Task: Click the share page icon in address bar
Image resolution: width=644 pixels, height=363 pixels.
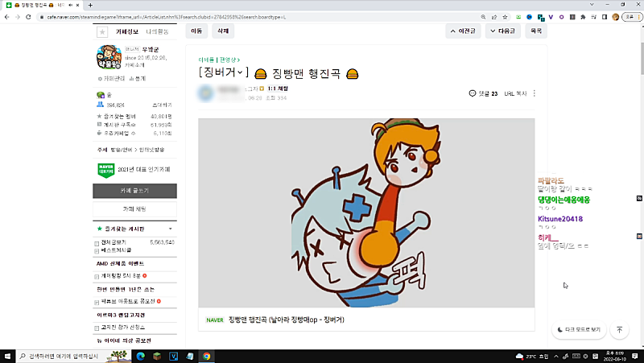Action: 494,17
